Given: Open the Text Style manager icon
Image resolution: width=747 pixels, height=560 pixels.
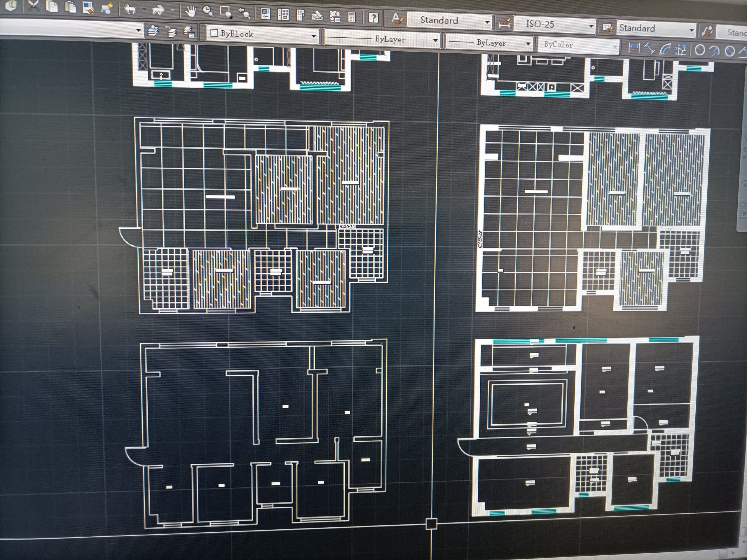Looking at the screenshot, I should 397,19.
